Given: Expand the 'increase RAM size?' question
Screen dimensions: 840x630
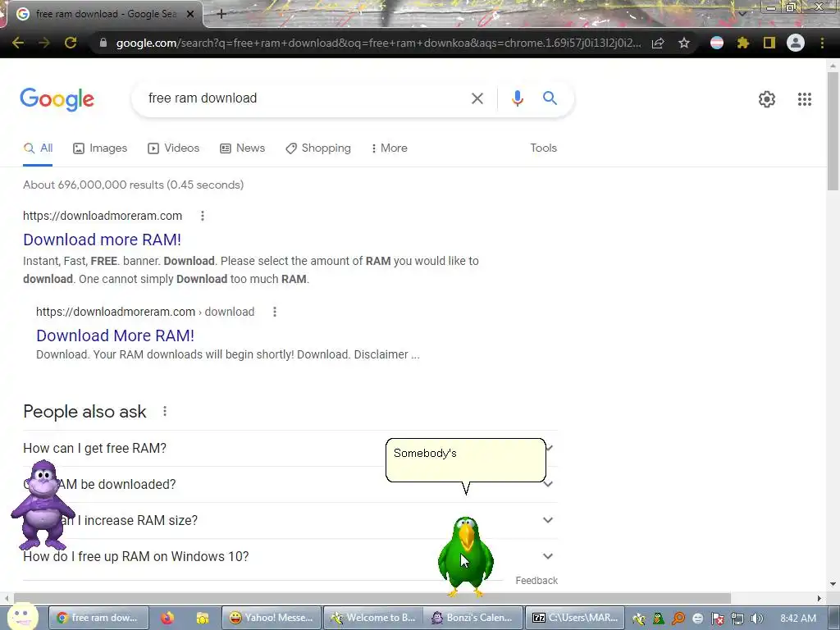Looking at the screenshot, I should (x=290, y=521).
